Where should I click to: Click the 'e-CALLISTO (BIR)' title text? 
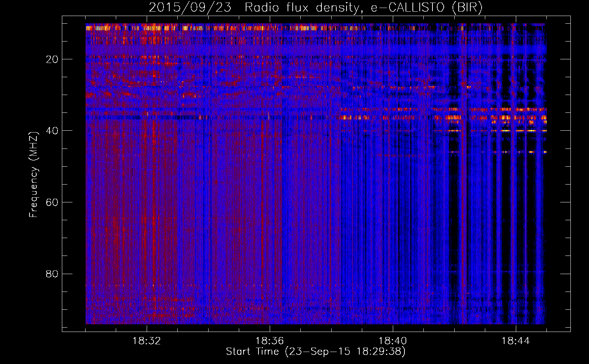[x=426, y=8]
